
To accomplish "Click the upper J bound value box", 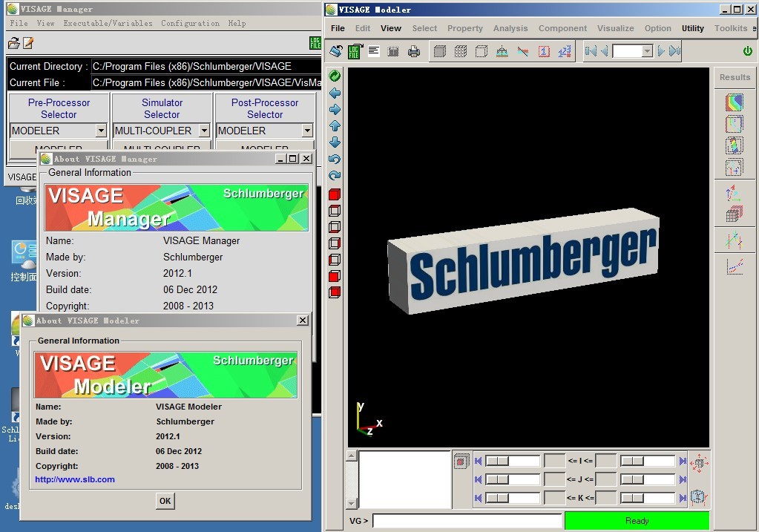I will point(605,479).
